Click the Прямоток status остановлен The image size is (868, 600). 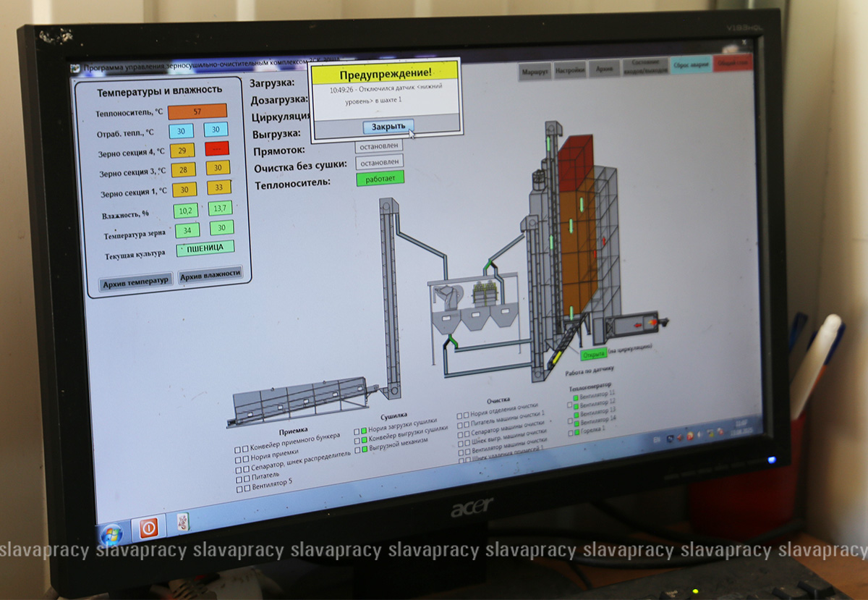(x=378, y=145)
